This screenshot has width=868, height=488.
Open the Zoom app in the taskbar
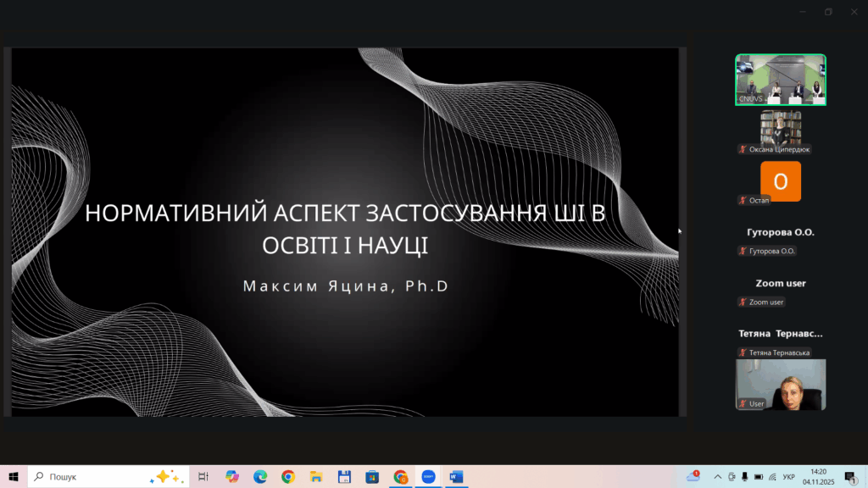coord(428,476)
